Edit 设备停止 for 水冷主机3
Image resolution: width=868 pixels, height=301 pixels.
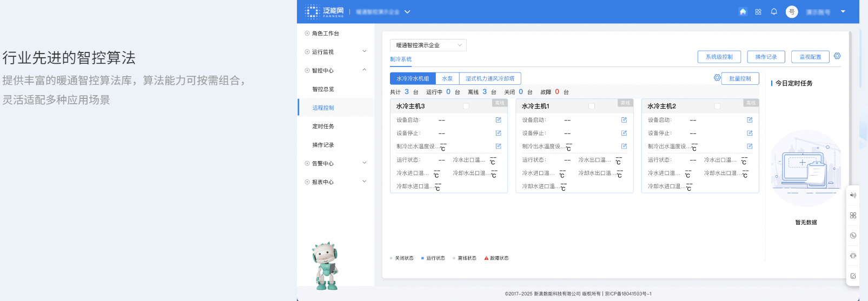click(x=498, y=133)
